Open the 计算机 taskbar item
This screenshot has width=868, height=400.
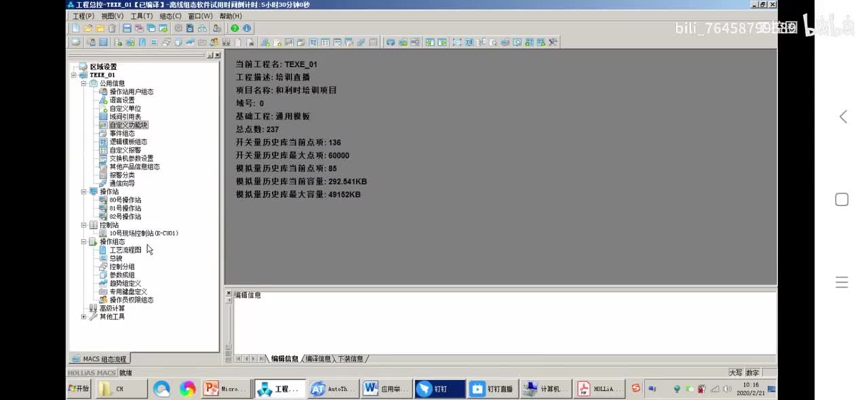547,388
